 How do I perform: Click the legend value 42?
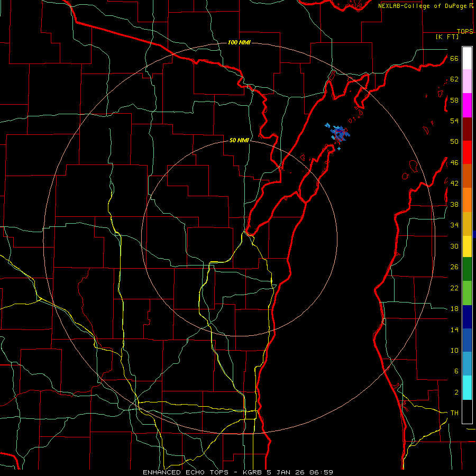[x=454, y=184]
